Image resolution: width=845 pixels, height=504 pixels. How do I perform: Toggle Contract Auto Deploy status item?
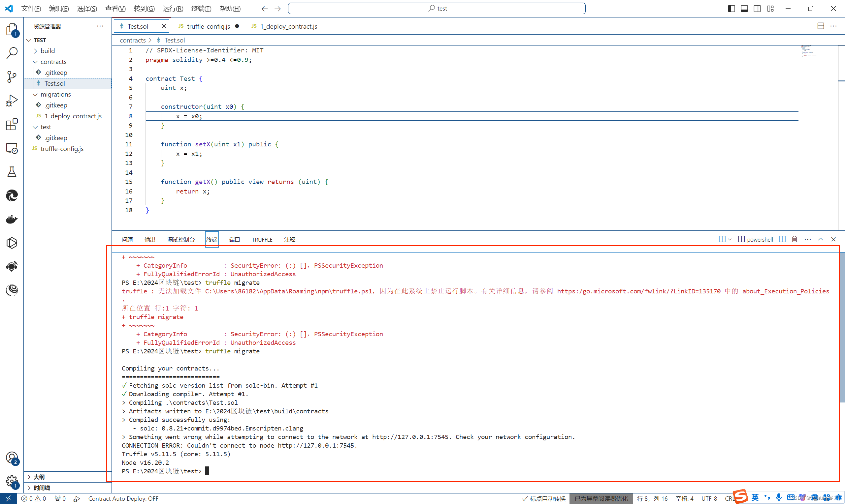tap(123, 498)
